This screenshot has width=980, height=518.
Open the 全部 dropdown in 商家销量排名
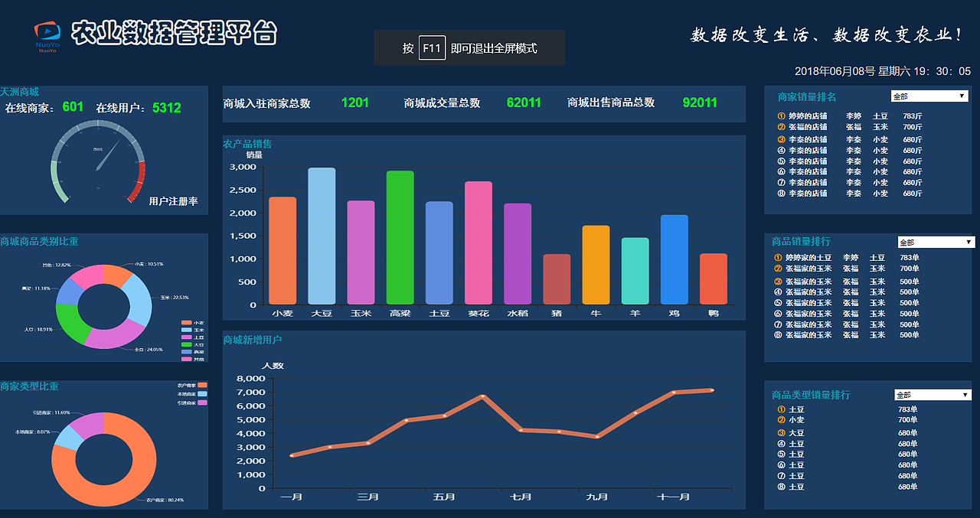coord(929,96)
